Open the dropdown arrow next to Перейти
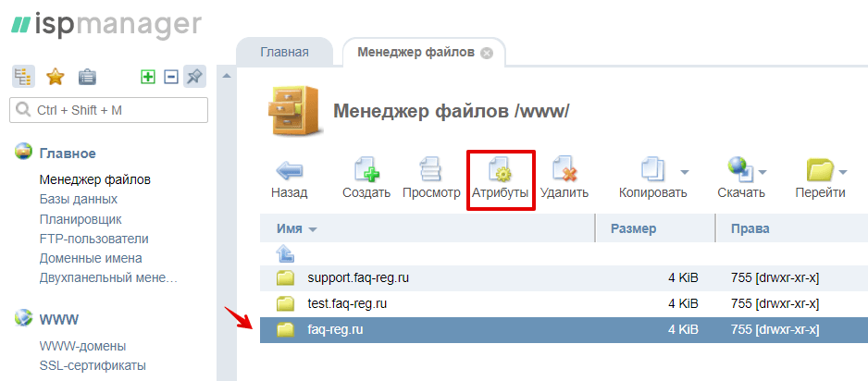This screenshot has height=381, width=868. [x=843, y=172]
